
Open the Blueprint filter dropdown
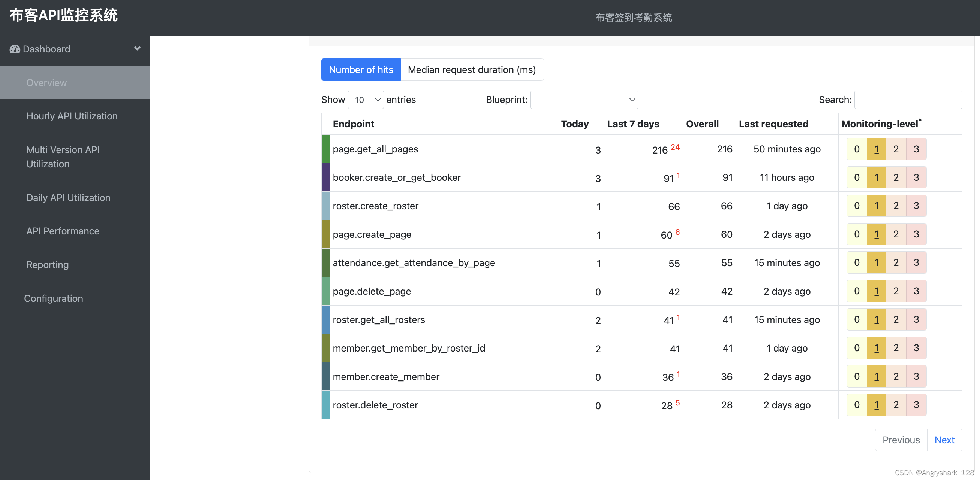click(584, 100)
